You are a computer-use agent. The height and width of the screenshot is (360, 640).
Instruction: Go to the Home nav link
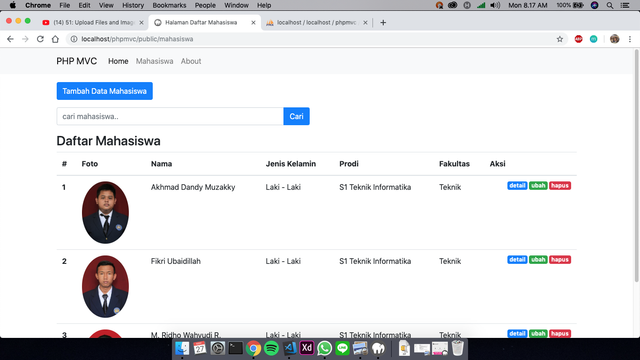click(x=118, y=61)
